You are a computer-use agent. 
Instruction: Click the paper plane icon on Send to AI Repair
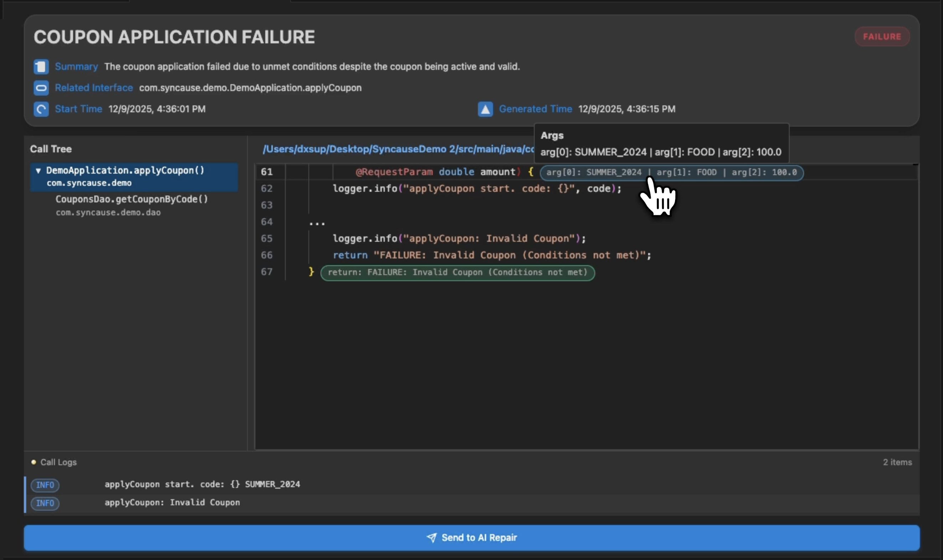(432, 537)
